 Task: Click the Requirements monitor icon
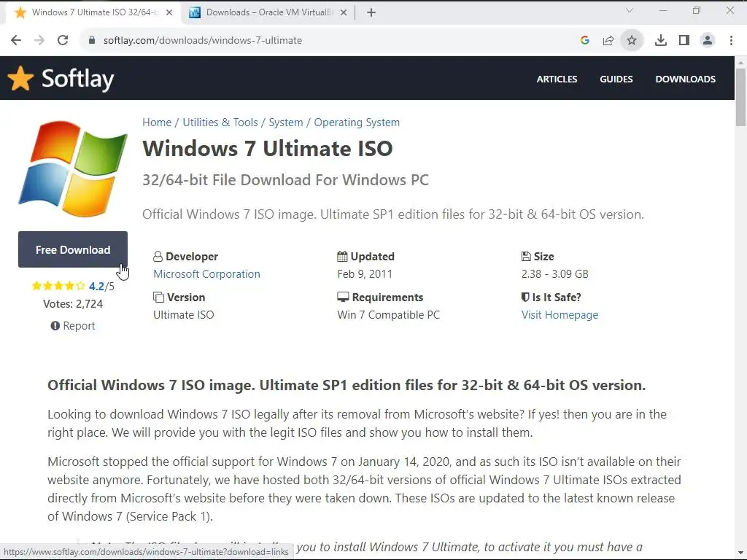pyautogui.click(x=343, y=297)
